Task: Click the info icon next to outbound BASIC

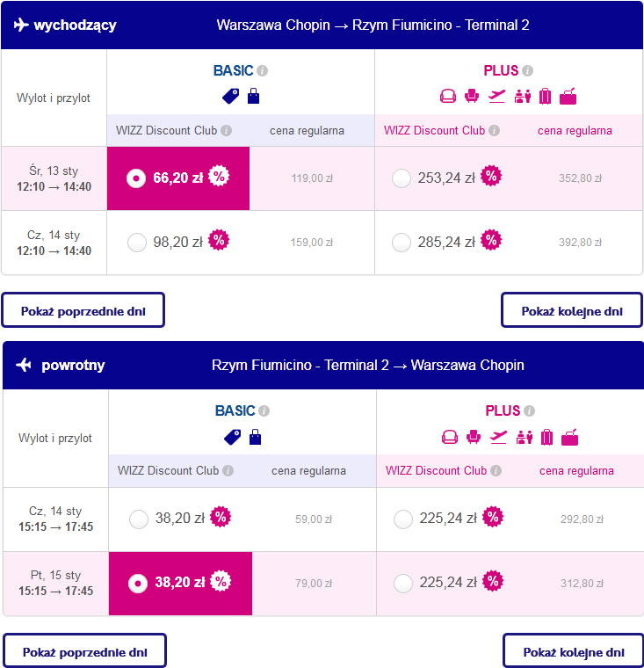Action: click(263, 70)
